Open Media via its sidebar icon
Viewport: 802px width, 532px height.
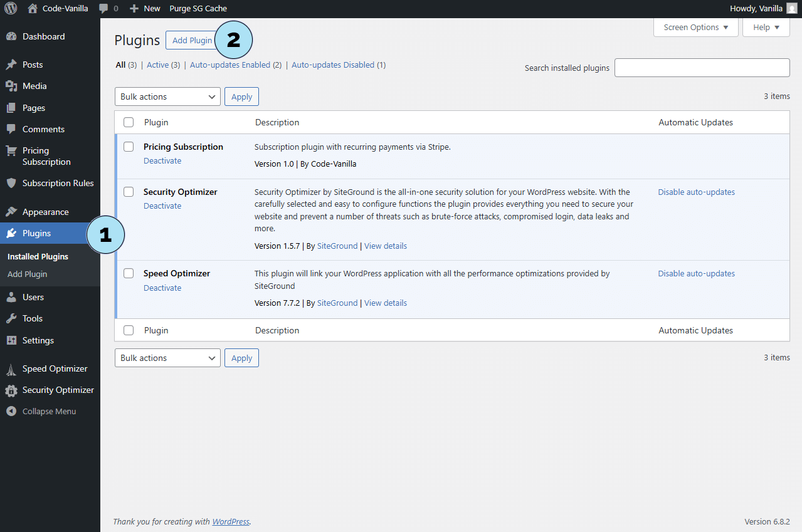11,86
